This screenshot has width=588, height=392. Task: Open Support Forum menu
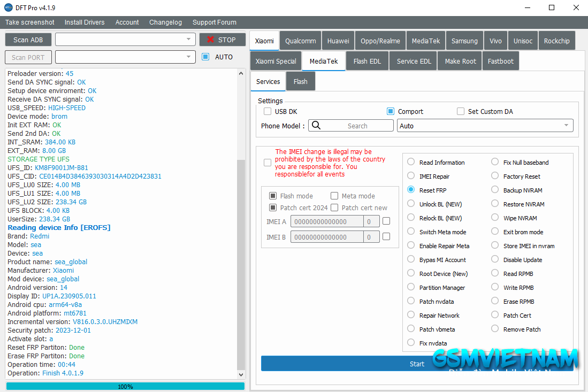click(x=214, y=22)
